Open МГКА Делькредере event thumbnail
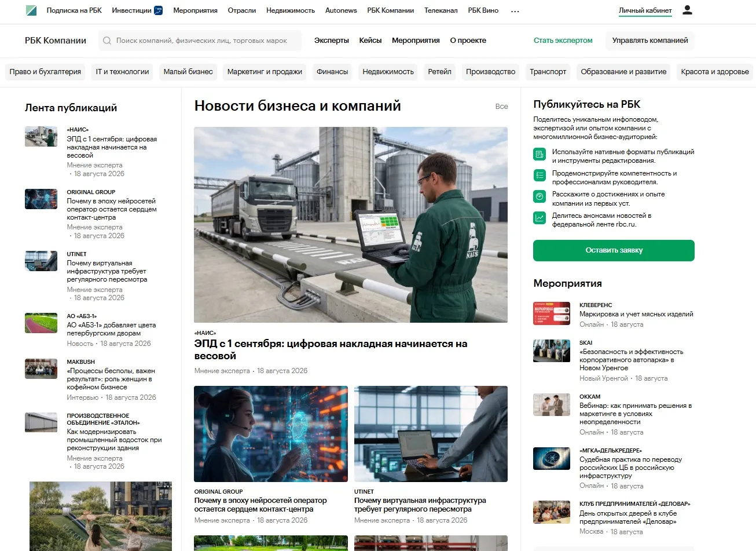 point(552,458)
